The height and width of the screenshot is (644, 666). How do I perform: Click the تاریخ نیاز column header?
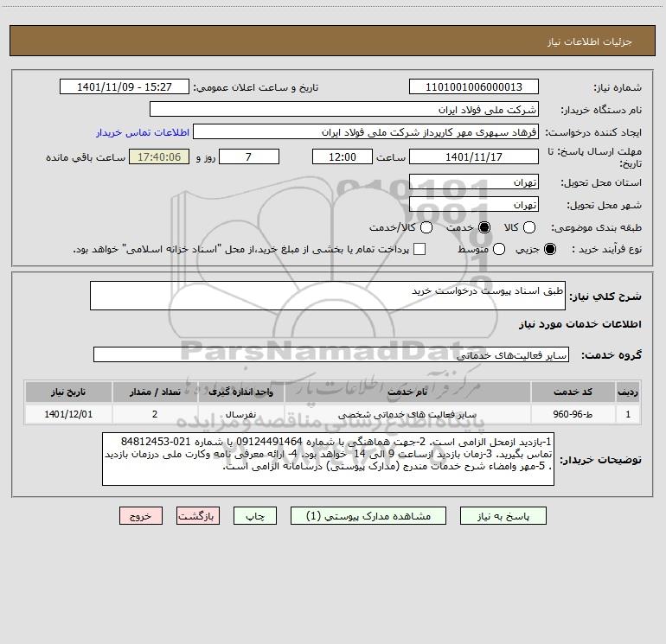68,392
